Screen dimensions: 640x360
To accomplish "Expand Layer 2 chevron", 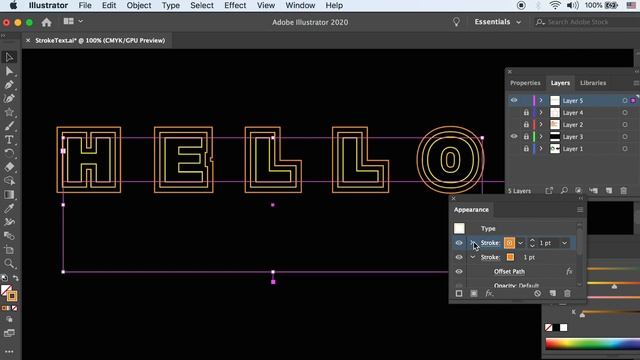I will pos(541,124).
